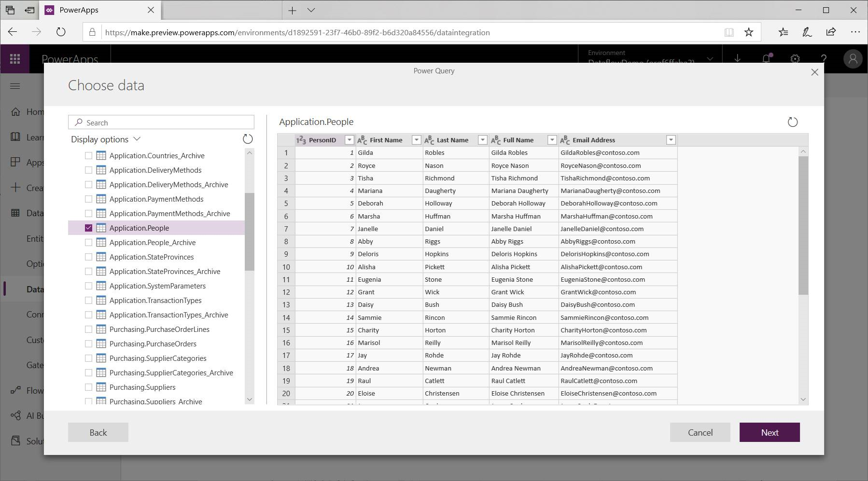Viewport: 868px width, 481px height.
Task: Click the hamburger menu icon in sidebar
Action: 15,86
